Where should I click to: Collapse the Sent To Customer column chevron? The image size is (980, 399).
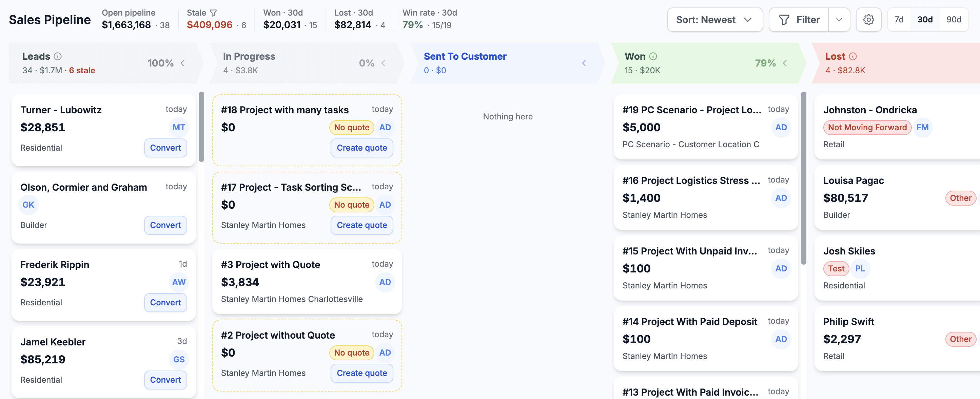point(584,63)
